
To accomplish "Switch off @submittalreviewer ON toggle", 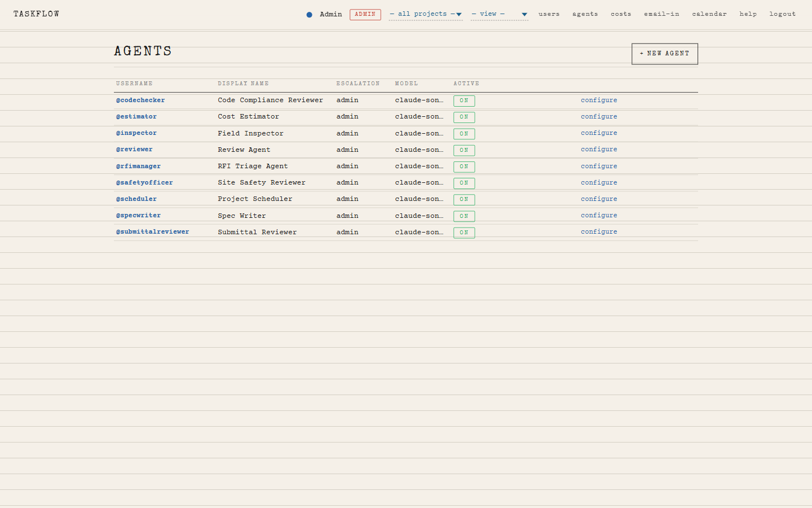I will click(464, 233).
